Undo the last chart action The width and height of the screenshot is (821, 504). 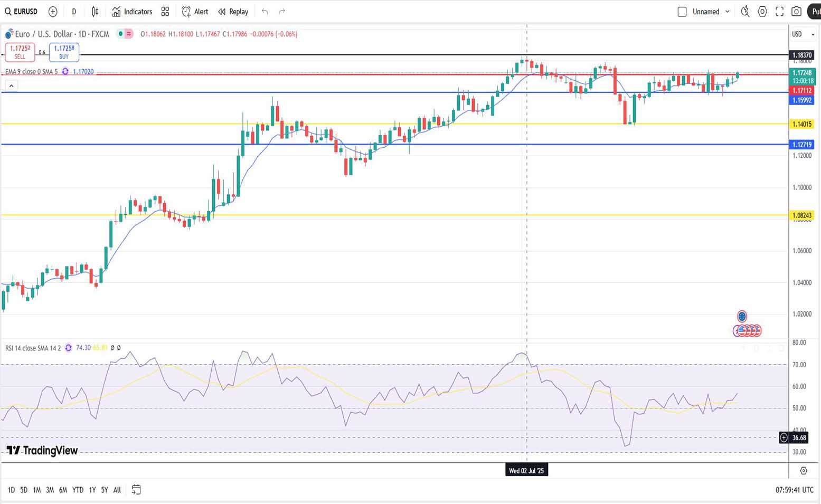click(x=265, y=12)
